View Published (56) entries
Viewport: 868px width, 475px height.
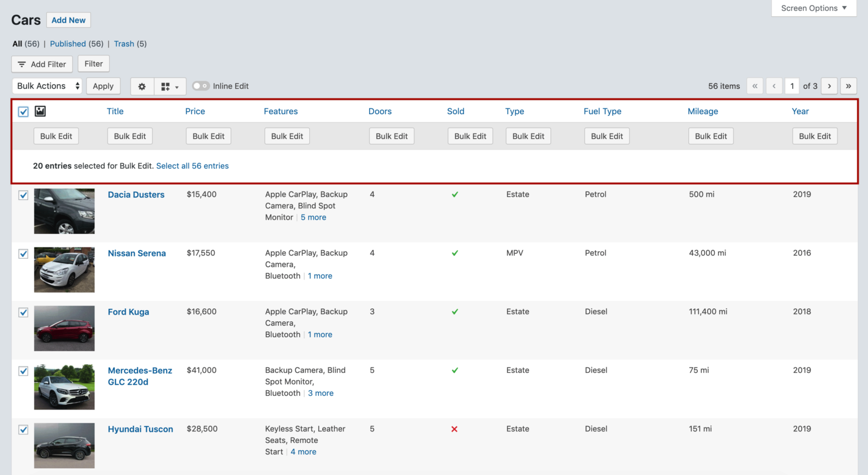pos(68,43)
